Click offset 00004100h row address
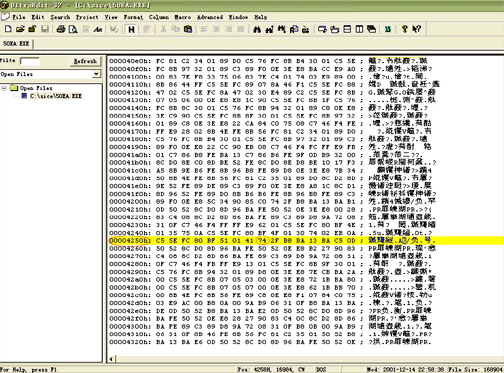Viewport: 504px width, 373px height. [130, 77]
